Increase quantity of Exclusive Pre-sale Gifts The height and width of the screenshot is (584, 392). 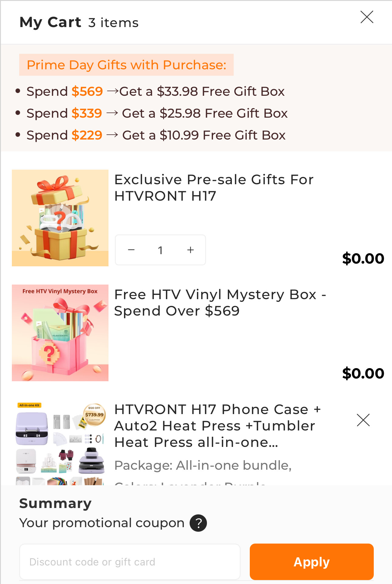coord(191,250)
